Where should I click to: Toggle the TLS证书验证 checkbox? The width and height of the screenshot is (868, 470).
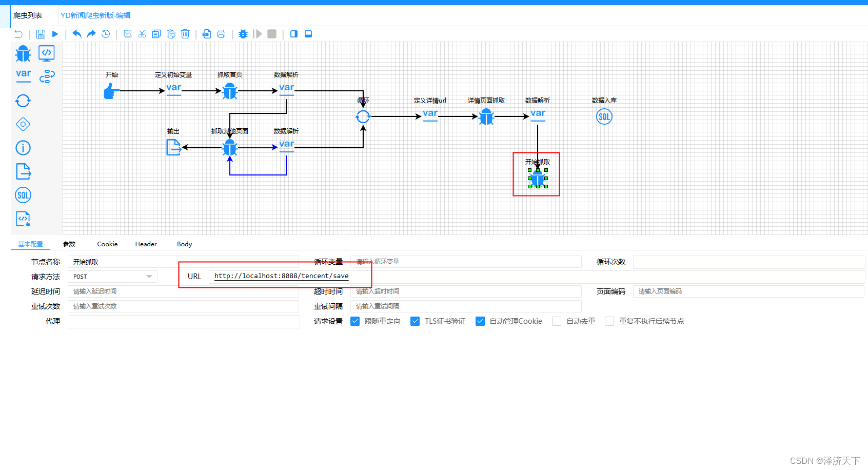415,321
